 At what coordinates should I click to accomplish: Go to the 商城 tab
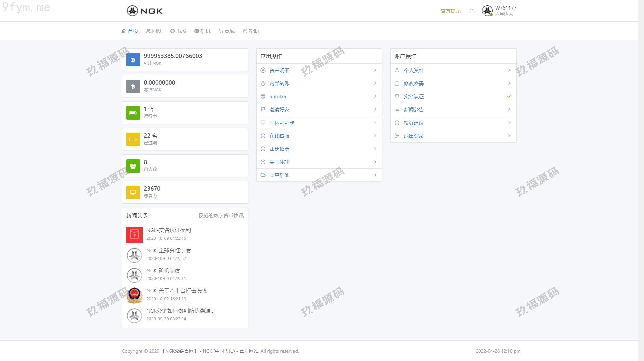(226, 31)
